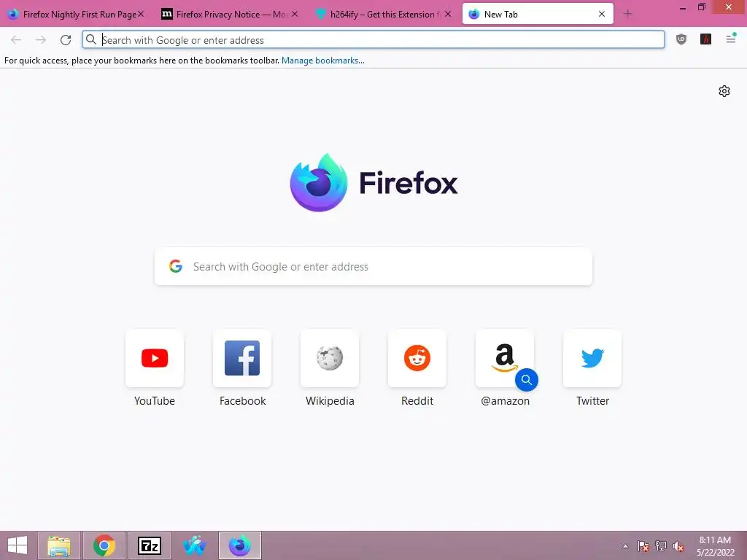Go back one page
Screen dimensions: 747x560
16,40
